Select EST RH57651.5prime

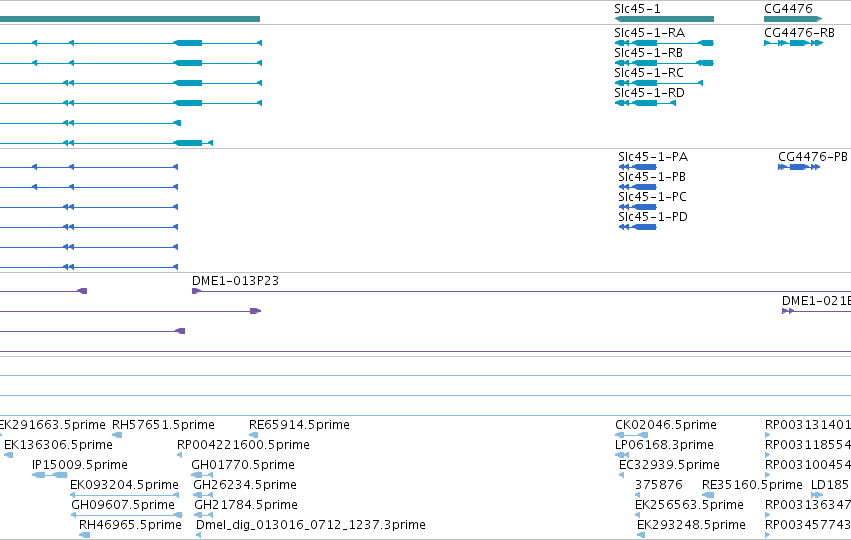(x=163, y=425)
